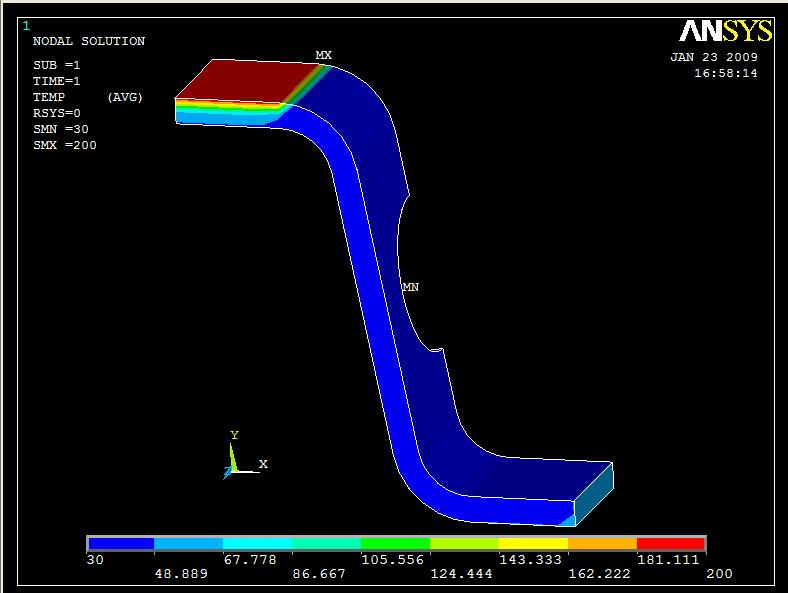Click the legend value 105.556
The width and height of the screenshot is (788, 593).
point(392,559)
